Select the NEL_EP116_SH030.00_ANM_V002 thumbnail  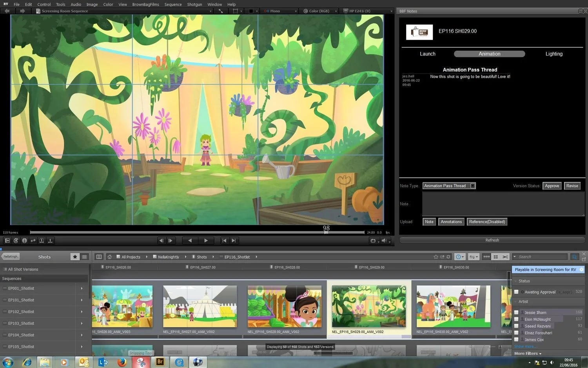pos(453,306)
